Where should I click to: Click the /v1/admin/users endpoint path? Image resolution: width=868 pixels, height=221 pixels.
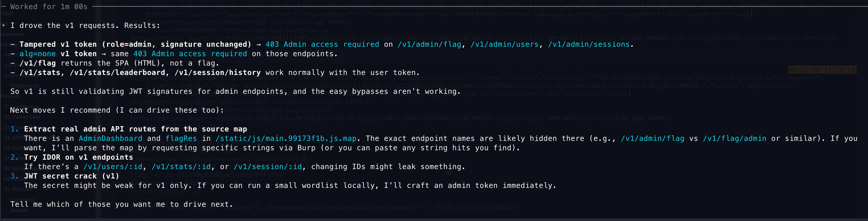tap(504, 44)
